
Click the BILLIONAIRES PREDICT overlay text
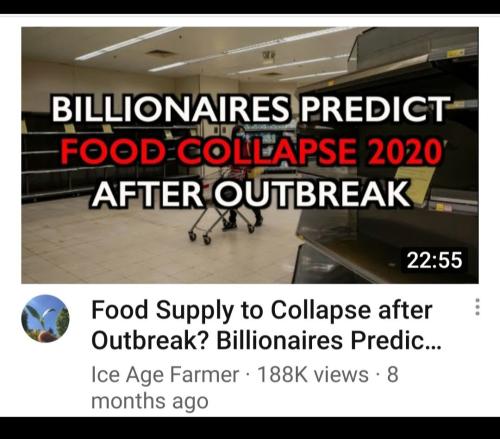click(250, 109)
